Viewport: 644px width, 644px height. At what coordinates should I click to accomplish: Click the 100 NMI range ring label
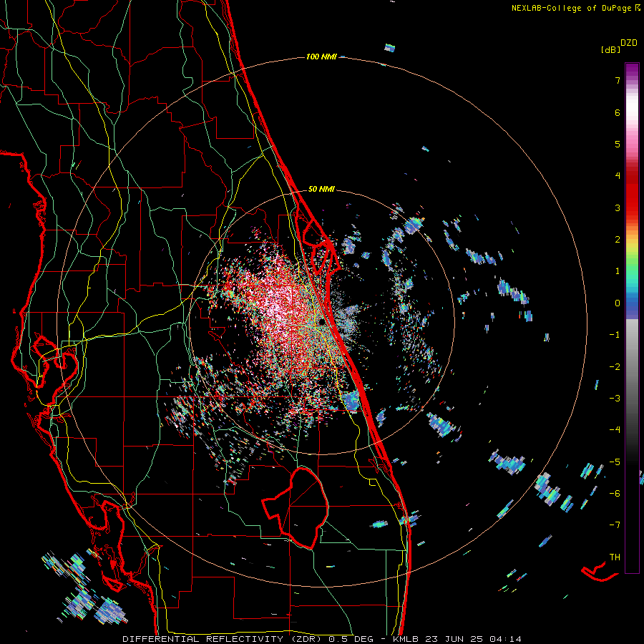(321, 57)
